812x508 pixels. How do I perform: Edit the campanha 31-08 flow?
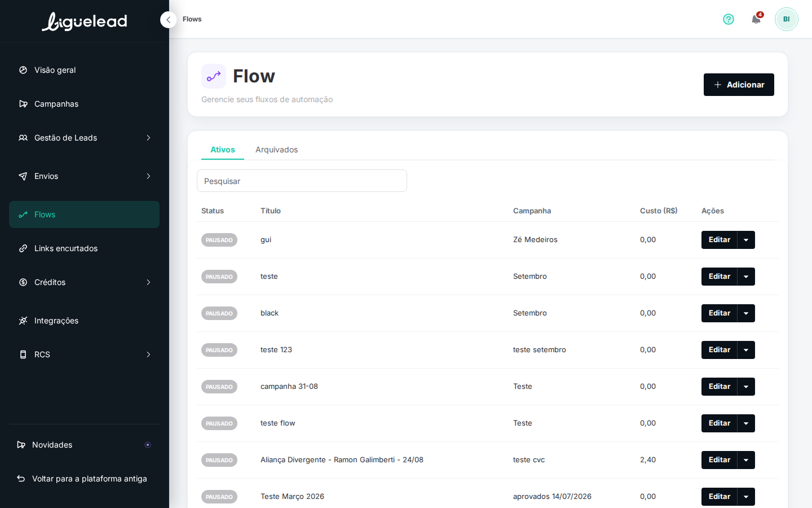720,387
